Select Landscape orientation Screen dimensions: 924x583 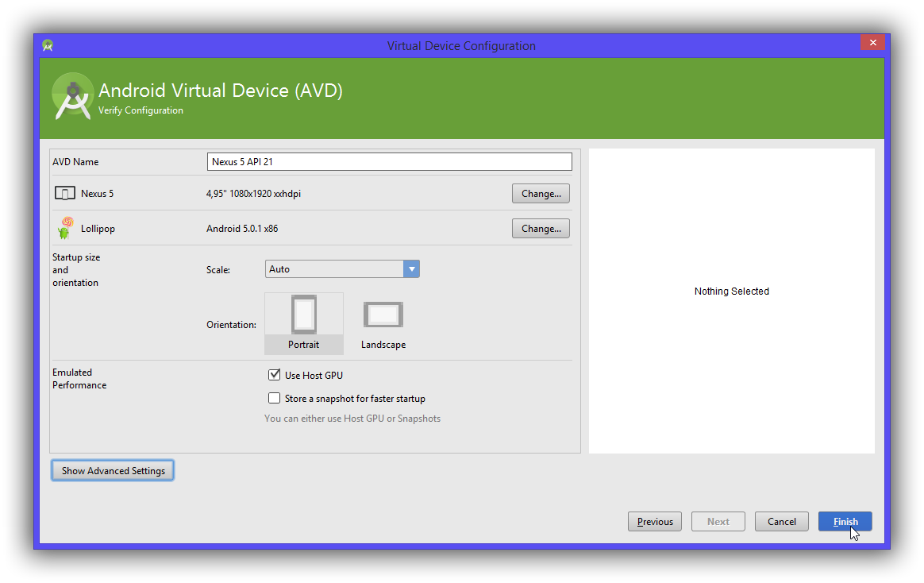(x=383, y=323)
